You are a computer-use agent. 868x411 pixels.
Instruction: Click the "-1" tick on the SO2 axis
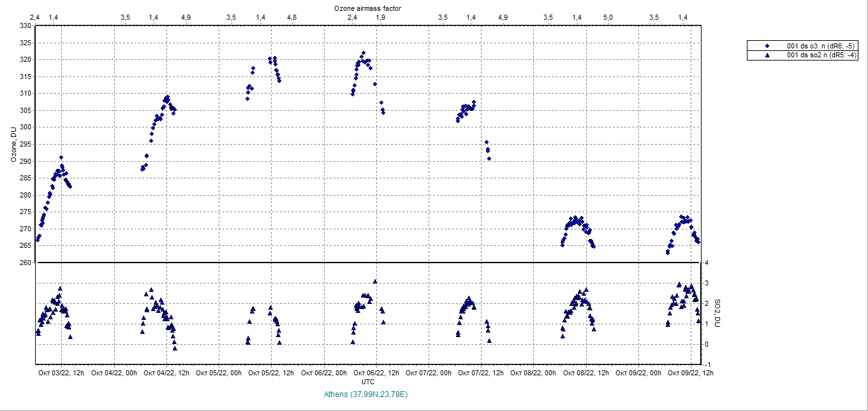[x=706, y=364]
